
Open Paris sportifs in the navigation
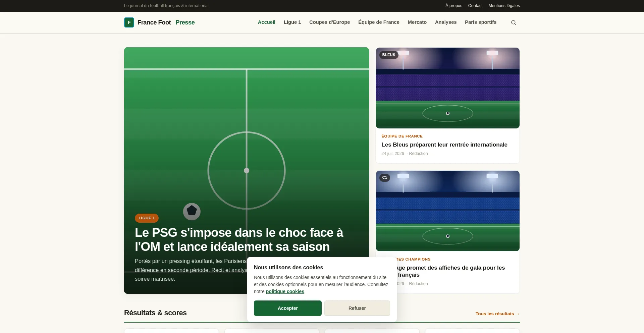click(481, 22)
